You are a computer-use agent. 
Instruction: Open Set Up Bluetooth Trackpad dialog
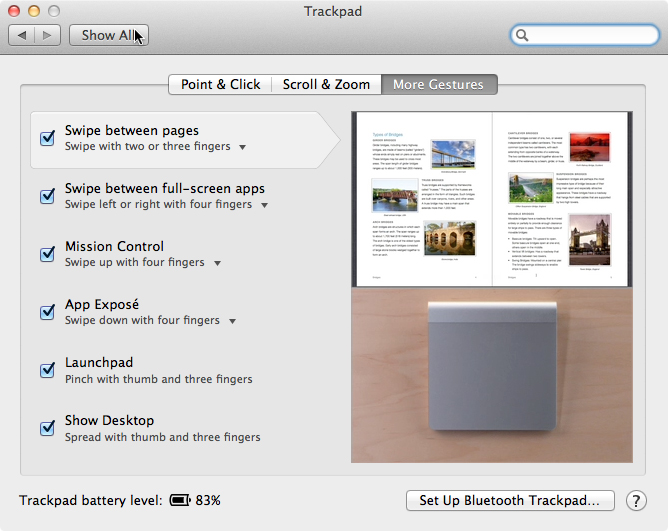tap(510, 500)
